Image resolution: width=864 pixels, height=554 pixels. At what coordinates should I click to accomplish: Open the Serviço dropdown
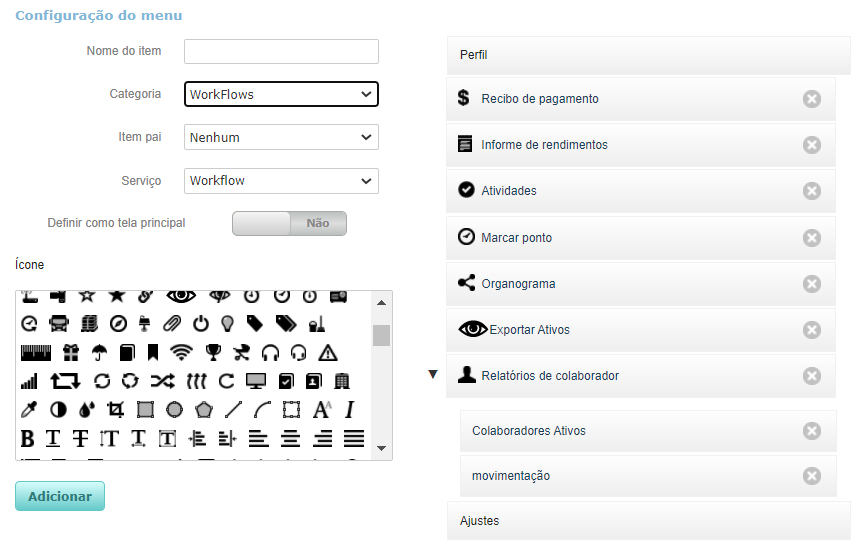[x=281, y=181]
